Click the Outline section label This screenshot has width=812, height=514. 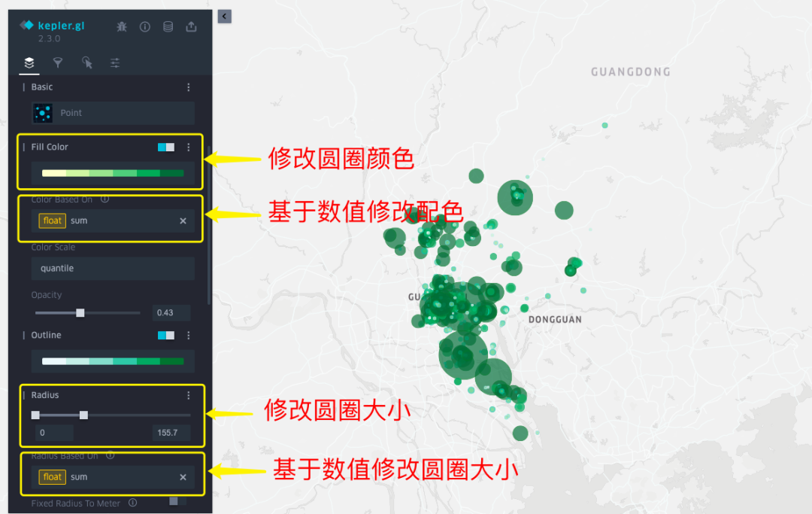pos(46,335)
